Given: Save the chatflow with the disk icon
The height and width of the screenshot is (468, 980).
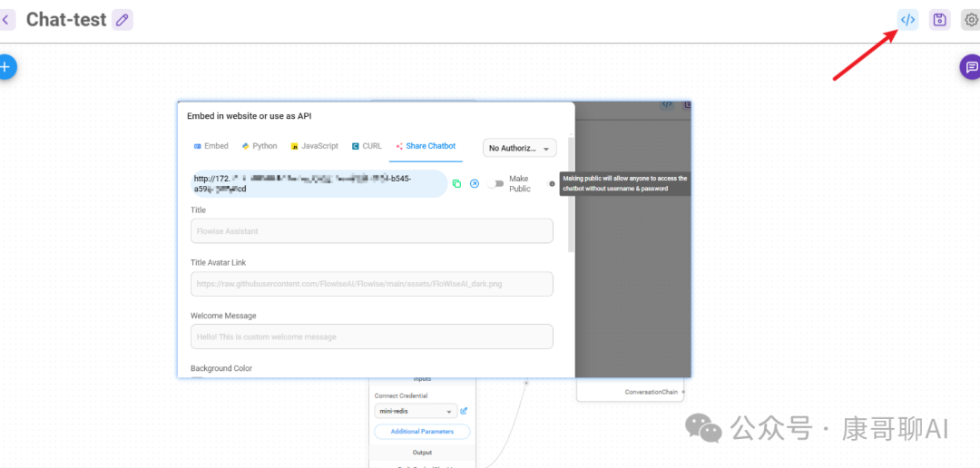Looking at the screenshot, I should (x=939, y=20).
